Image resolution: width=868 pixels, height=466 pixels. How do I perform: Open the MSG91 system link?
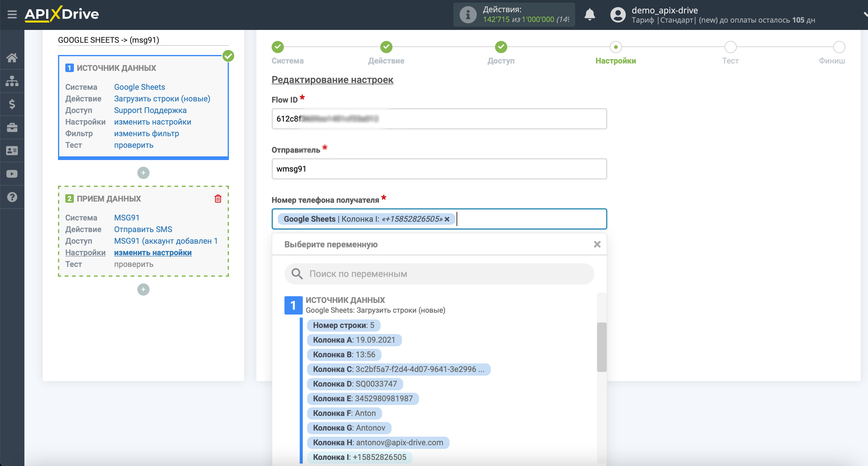tap(127, 218)
